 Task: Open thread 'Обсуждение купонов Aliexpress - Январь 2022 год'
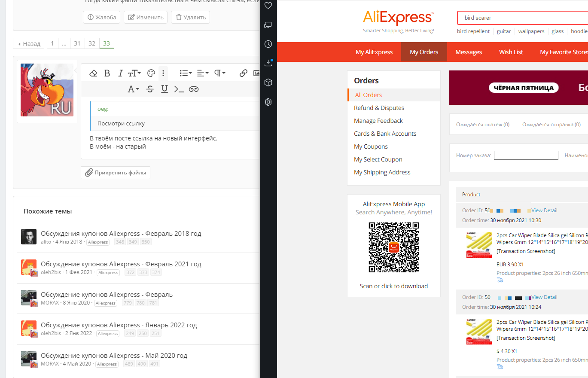pyautogui.click(x=119, y=325)
